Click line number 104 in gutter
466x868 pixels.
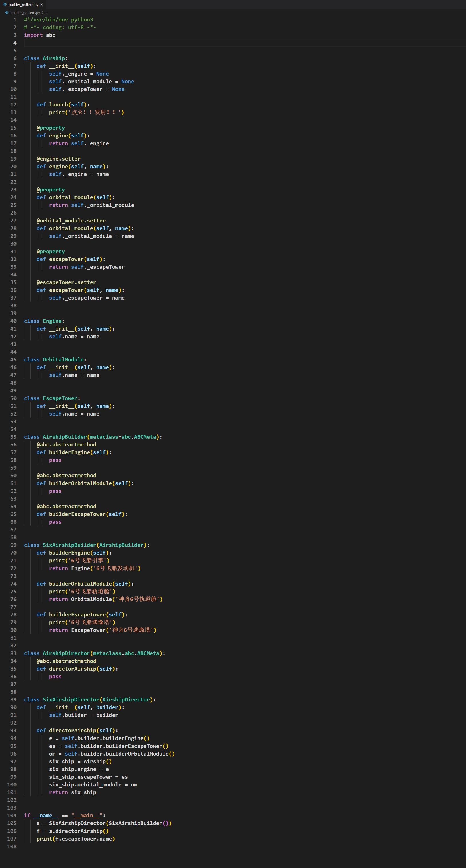(12, 815)
